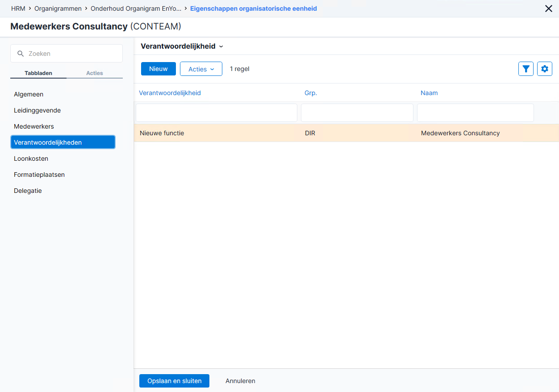The width and height of the screenshot is (559, 392).
Task: Sort by the Grp. column header
Action: [x=311, y=93]
